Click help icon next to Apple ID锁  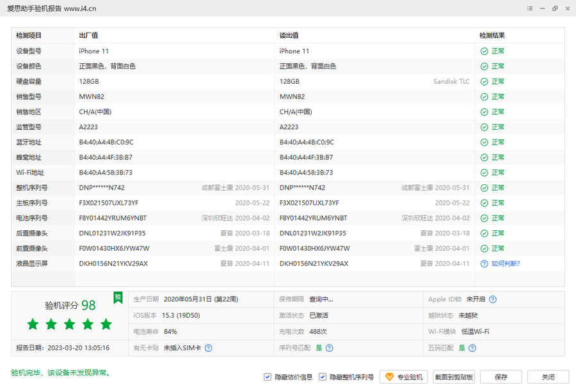(493, 299)
